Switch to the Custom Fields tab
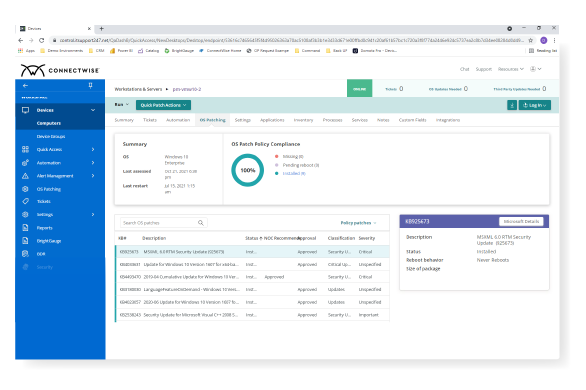This screenshot has width=586, height=390. click(x=413, y=120)
